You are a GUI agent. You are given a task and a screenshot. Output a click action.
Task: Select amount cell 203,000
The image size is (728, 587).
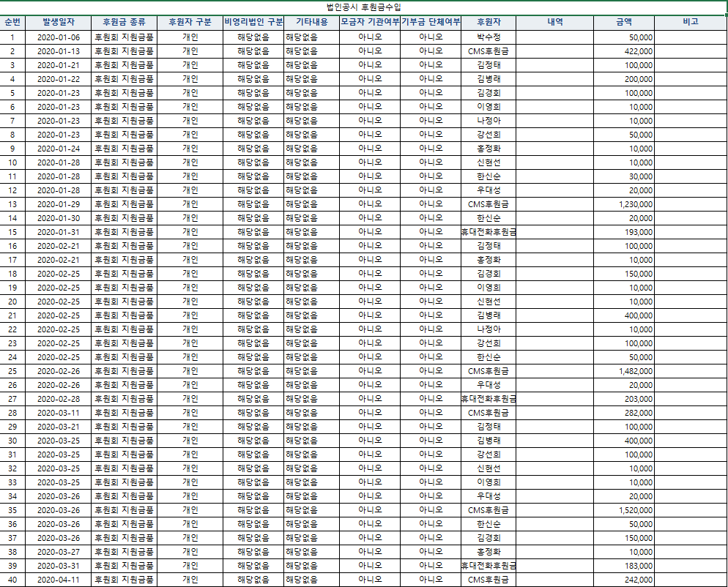[x=624, y=400]
